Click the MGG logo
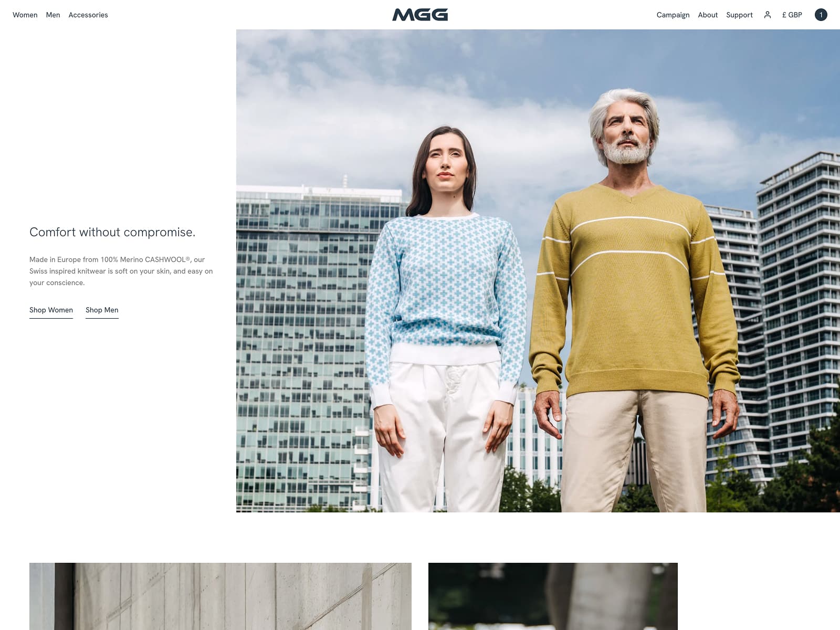Image resolution: width=840 pixels, height=630 pixels. (420, 15)
